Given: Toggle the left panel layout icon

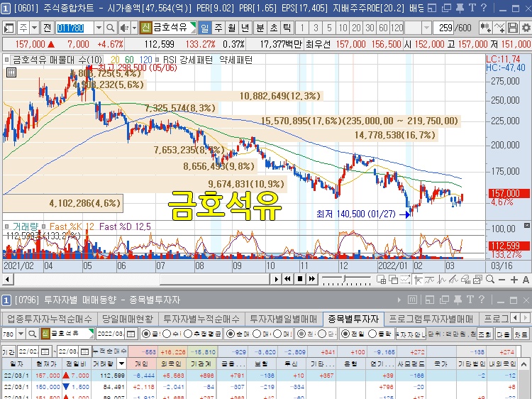Looking at the screenshot, I should pos(9,28).
